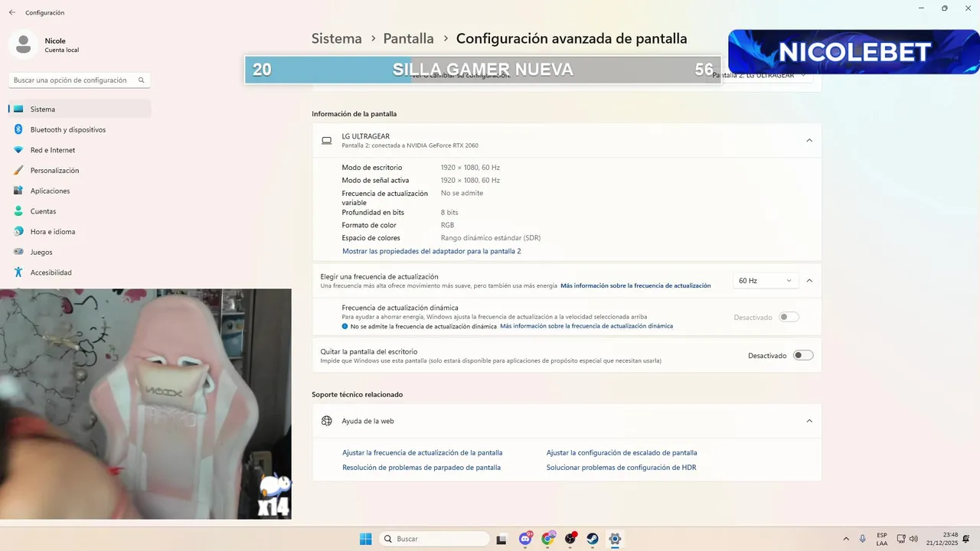Viewport: 980px width, 551px height.
Task: Open Bluetooth y dispositivos settings
Action: (80, 129)
